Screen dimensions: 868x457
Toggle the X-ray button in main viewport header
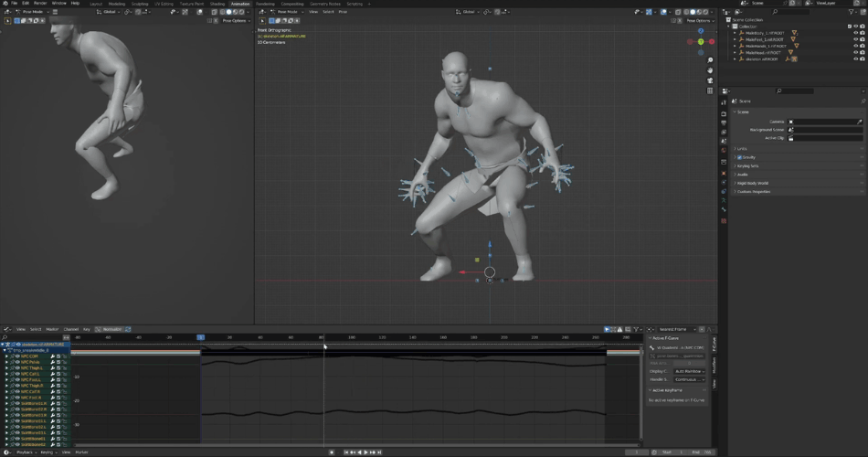click(678, 12)
